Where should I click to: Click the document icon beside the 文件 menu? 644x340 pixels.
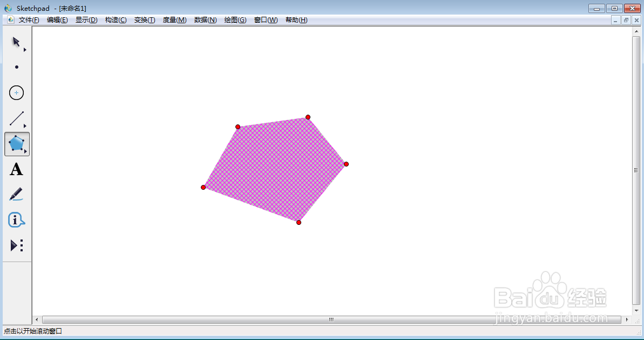click(x=11, y=20)
